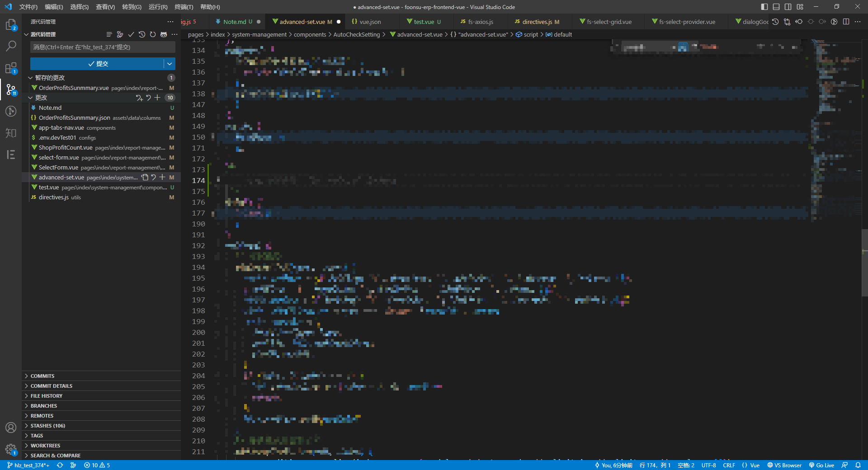Stage advanced-set.vue with its plus icon

[x=162, y=177]
